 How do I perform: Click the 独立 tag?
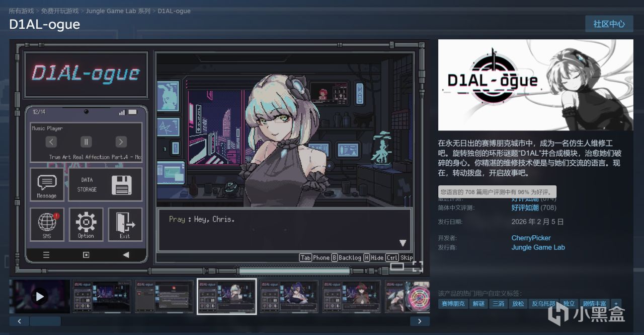569,304
